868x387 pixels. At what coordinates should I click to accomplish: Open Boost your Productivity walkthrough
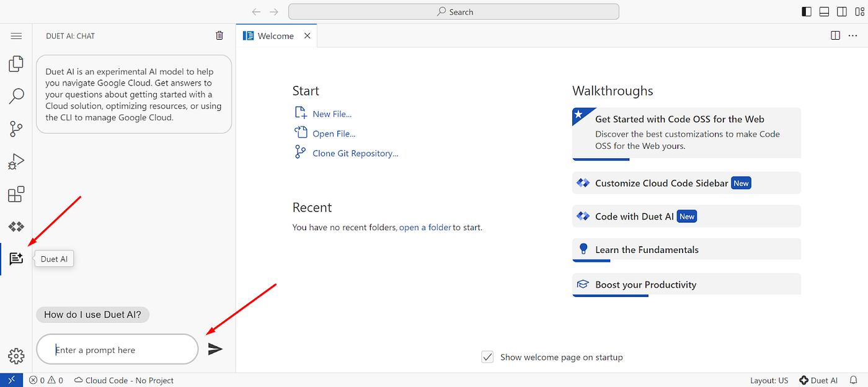click(686, 285)
